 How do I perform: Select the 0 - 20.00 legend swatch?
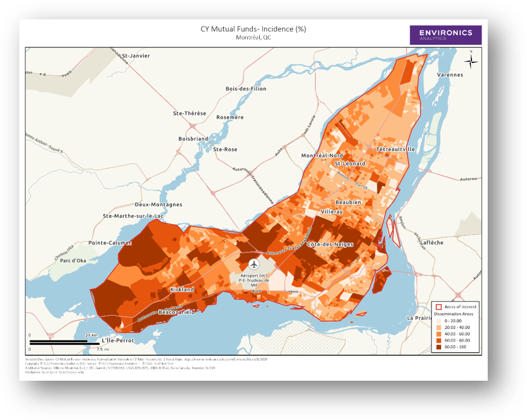click(439, 321)
